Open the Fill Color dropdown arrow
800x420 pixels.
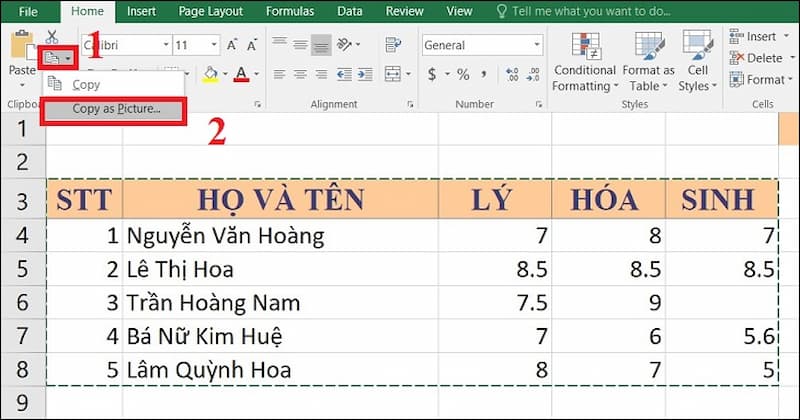pos(225,75)
